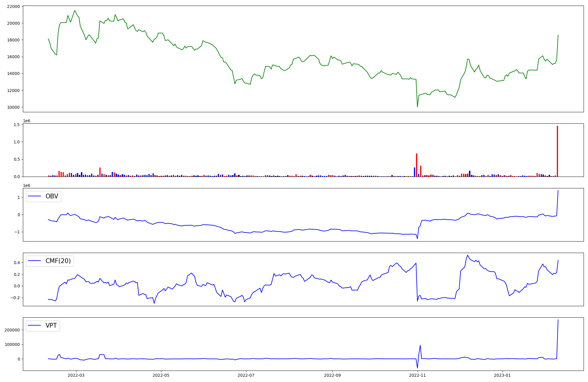Click the VPT spike peak near 2022-11
Viewport: 588px width, 382px height.
pyautogui.click(x=420, y=346)
